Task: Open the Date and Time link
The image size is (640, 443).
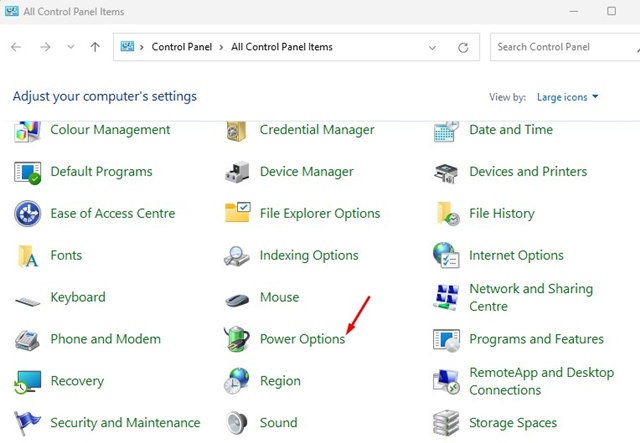Action: tap(511, 129)
